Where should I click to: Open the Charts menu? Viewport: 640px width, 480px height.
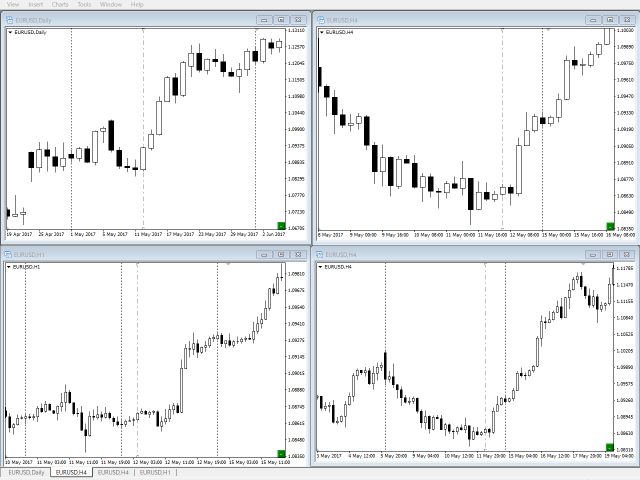[x=60, y=4]
